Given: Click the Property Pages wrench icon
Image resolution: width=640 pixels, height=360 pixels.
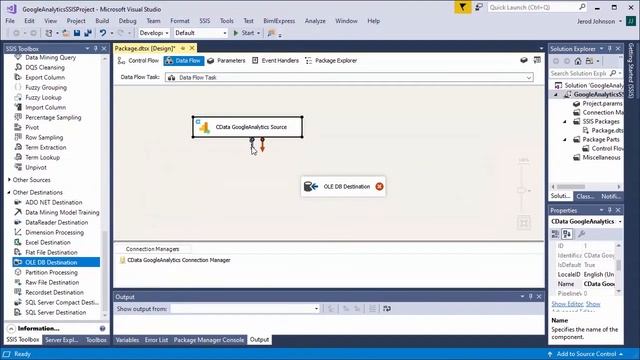Looking at the screenshot, I should pos(582,234).
